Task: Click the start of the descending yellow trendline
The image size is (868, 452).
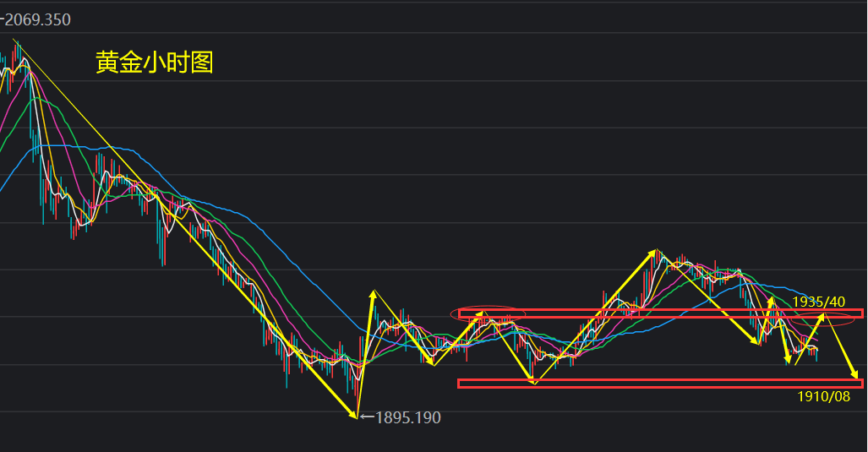Action: click(14, 41)
